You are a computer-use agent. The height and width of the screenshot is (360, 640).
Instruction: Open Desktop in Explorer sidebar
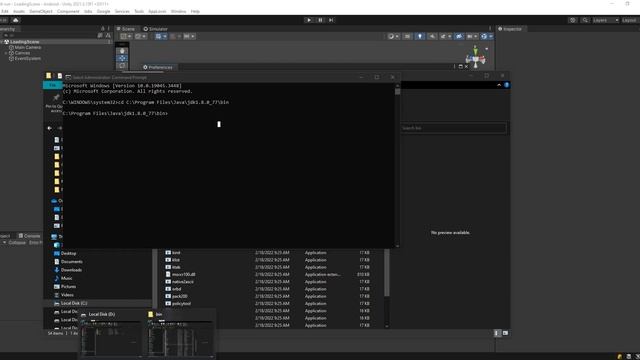click(x=68, y=253)
